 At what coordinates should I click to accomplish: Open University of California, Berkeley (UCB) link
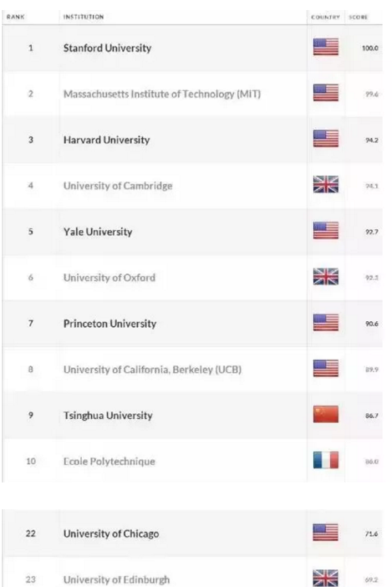pos(152,370)
